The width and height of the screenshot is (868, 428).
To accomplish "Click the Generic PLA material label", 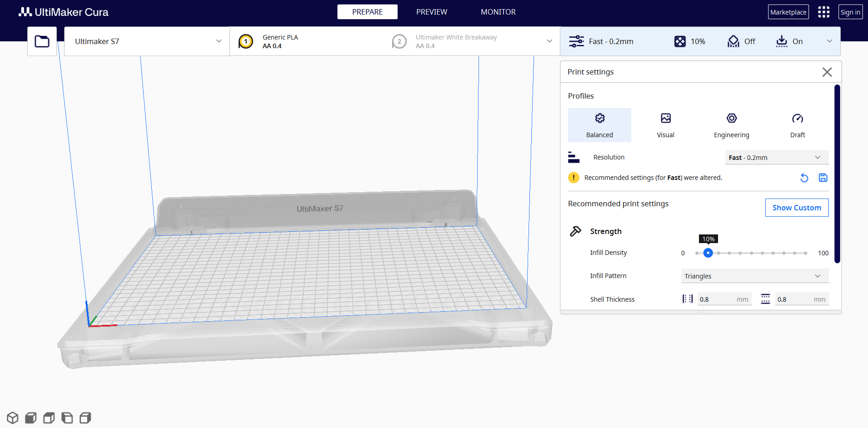I will [x=280, y=37].
